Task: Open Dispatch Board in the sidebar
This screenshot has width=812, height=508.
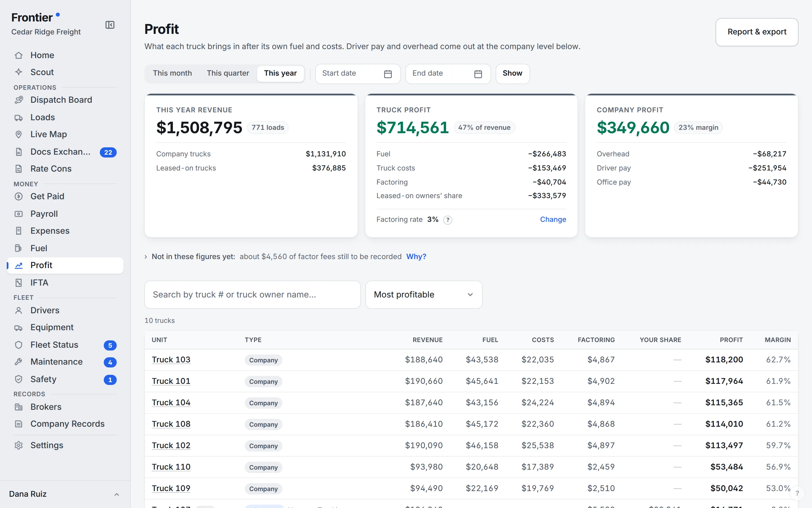Action: 65,100
